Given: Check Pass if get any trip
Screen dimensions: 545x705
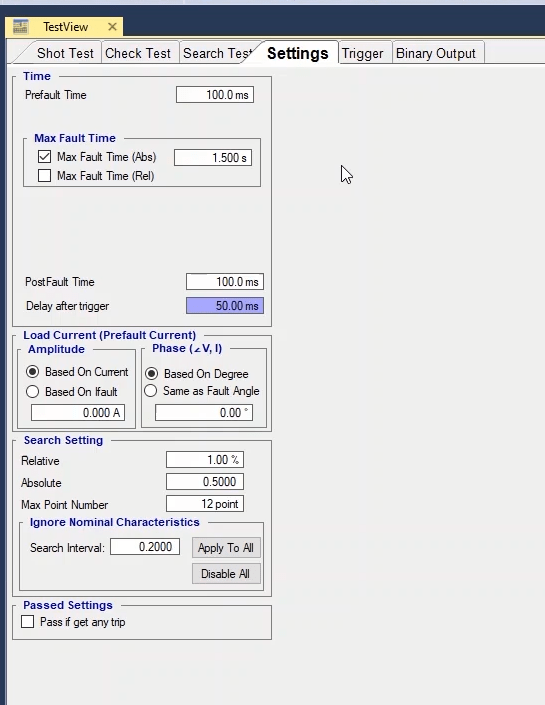Looking at the screenshot, I should [x=27, y=622].
